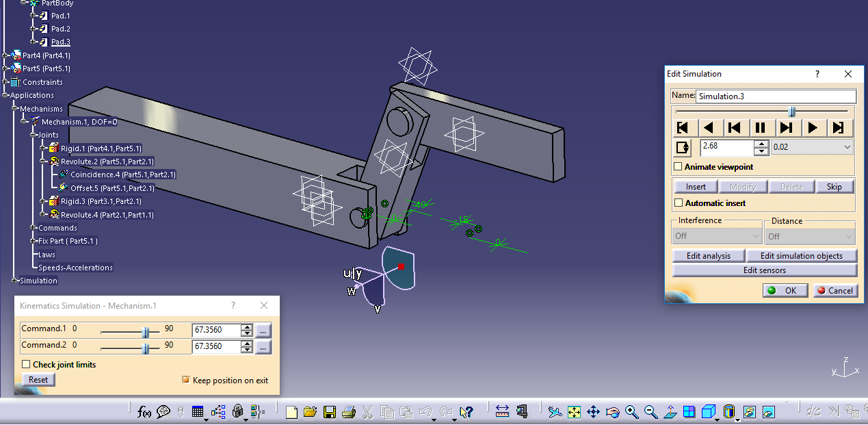Enable Animate viewpoint option
Image resolution: width=868 pixels, height=425 pixels.
(x=678, y=166)
